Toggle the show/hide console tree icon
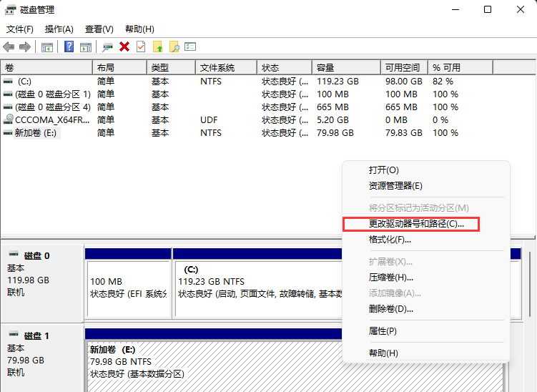Viewport: 537px width, 392px height. pyautogui.click(x=47, y=47)
